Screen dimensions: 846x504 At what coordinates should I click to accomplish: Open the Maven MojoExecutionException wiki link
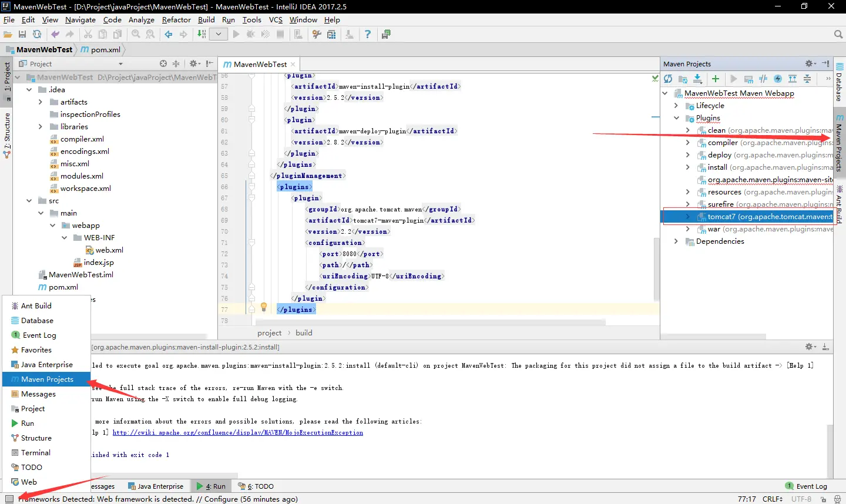coord(238,433)
